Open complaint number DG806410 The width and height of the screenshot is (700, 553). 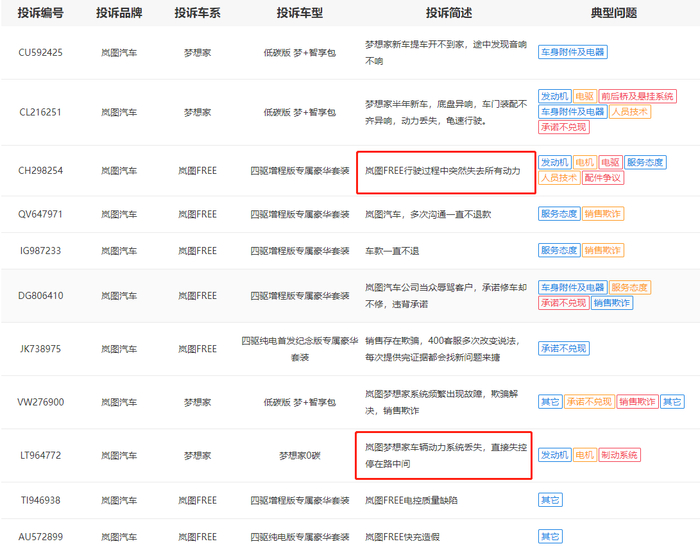(x=41, y=295)
